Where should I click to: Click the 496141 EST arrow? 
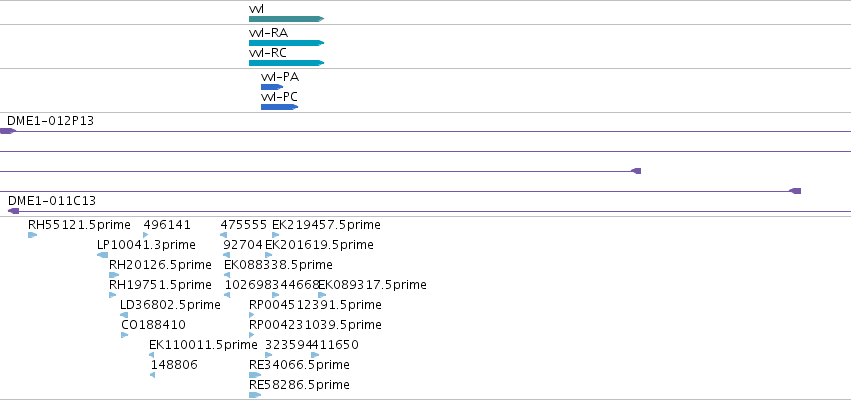click(x=145, y=235)
